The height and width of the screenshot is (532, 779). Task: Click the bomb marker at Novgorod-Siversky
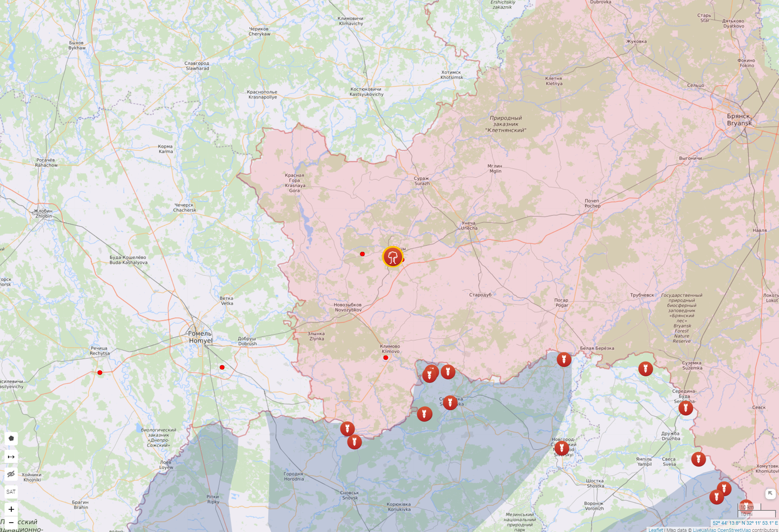point(562,448)
